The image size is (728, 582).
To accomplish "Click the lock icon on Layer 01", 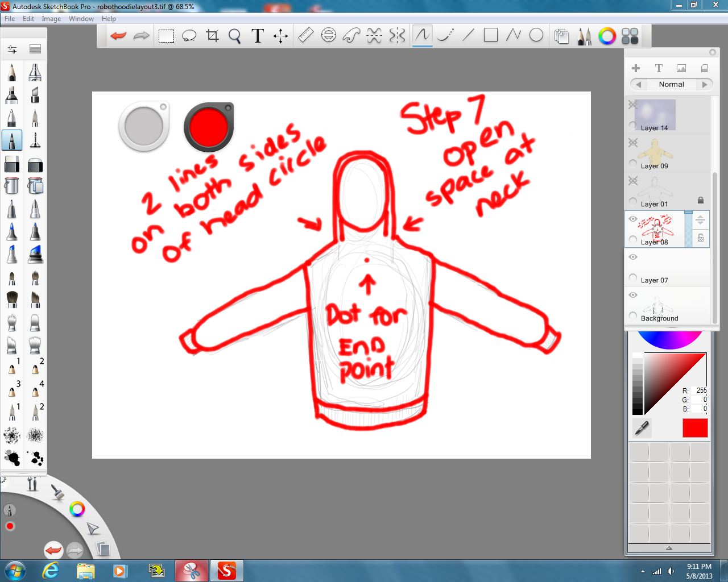I will pyautogui.click(x=701, y=200).
